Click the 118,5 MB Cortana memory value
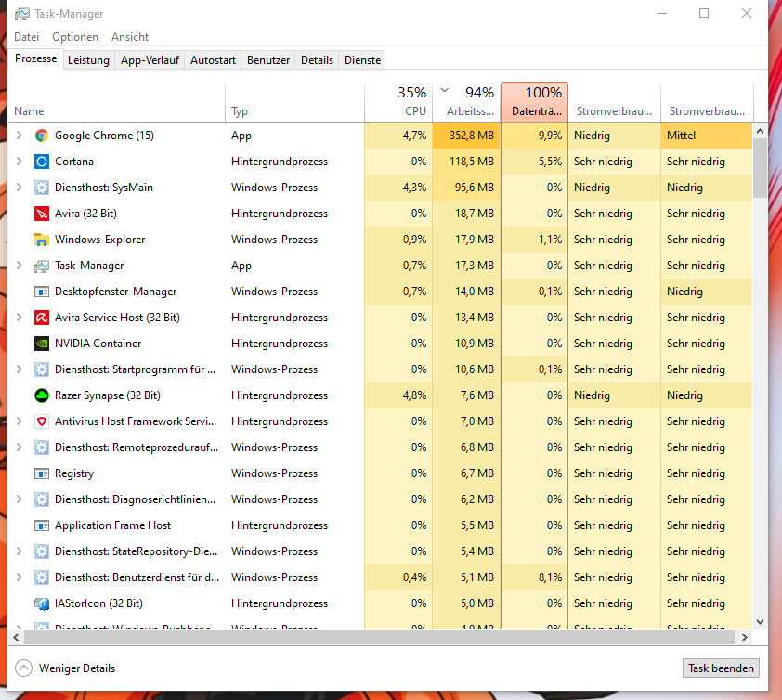Viewport: 782px width, 700px height. click(471, 162)
